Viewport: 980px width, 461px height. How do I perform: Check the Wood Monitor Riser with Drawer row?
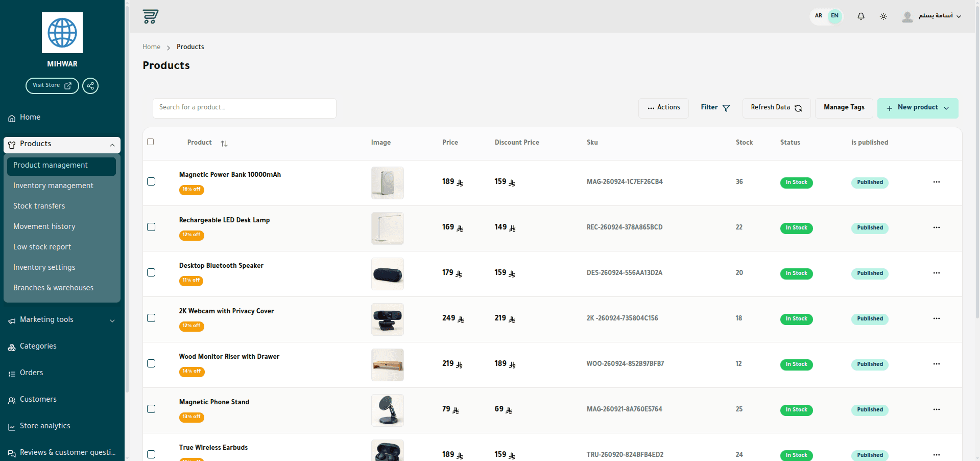pyautogui.click(x=151, y=363)
